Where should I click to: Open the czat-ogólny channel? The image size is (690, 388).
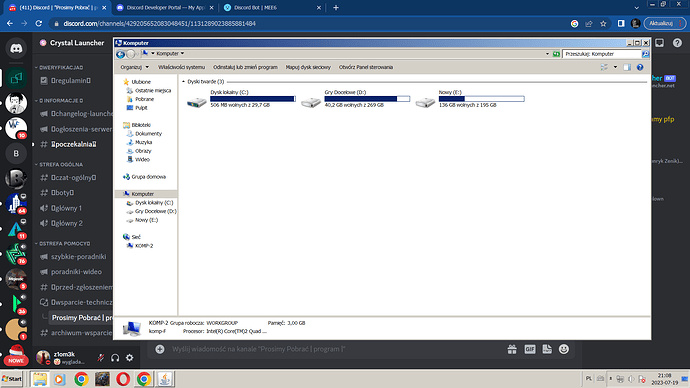tap(73, 178)
